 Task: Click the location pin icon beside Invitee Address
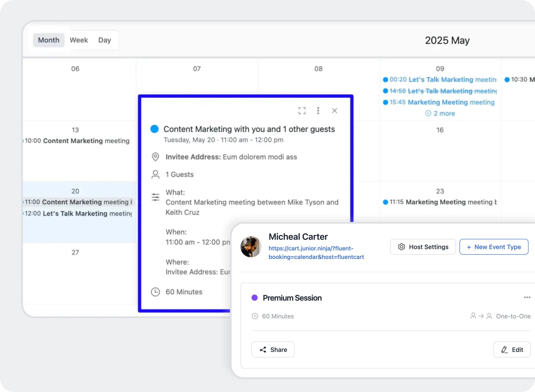click(156, 157)
